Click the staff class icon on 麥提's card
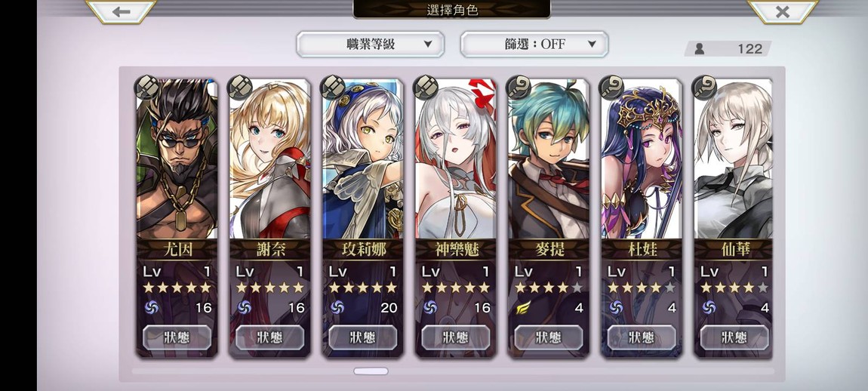 (520, 87)
